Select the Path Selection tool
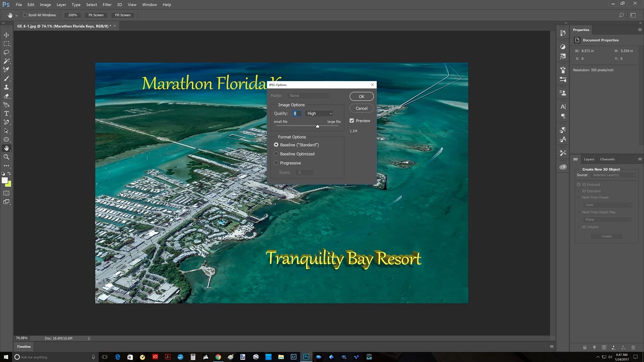644x362 pixels. (6, 131)
